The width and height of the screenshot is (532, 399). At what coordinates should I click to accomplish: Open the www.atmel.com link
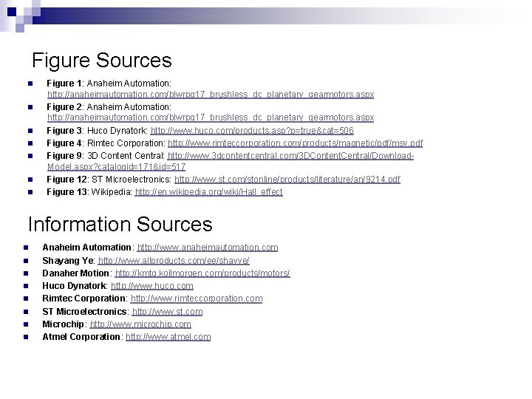coord(168,337)
